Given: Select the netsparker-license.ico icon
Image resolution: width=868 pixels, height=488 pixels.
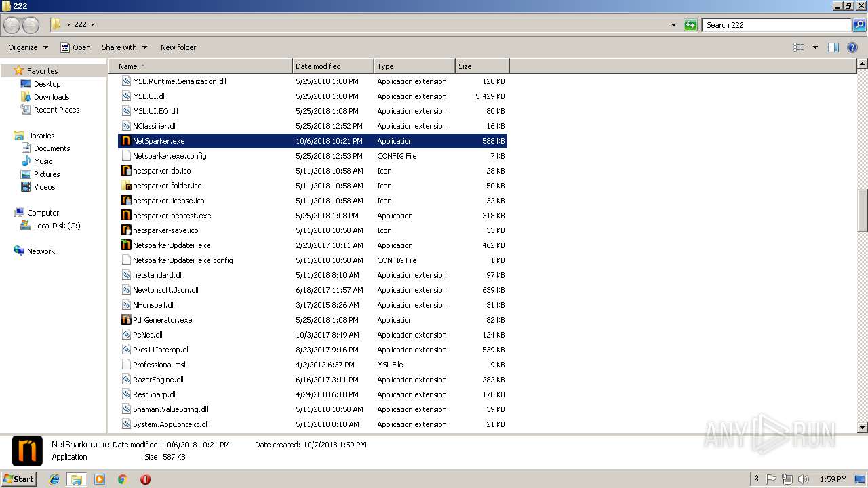Looking at the screenshot, I should pos(125,201).
